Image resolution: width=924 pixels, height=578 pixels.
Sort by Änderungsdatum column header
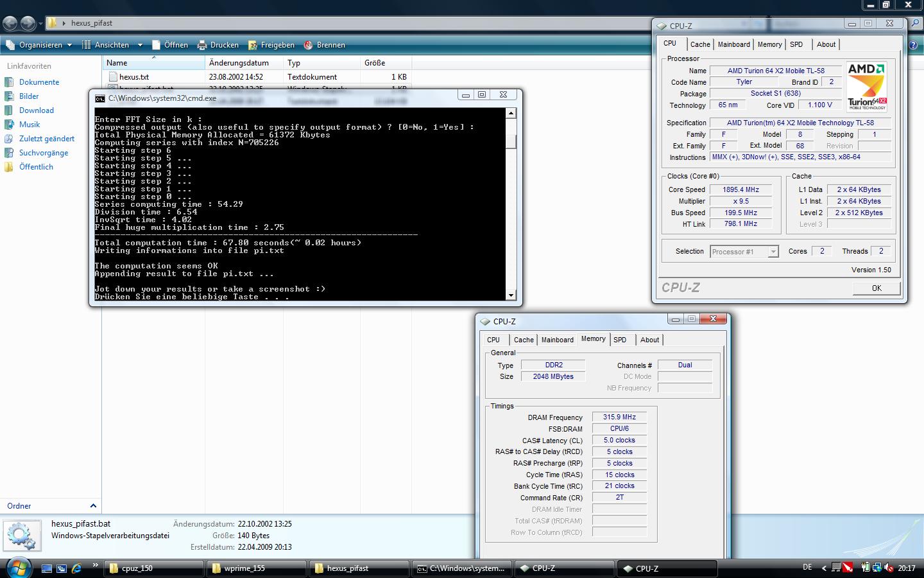(244, 63)
